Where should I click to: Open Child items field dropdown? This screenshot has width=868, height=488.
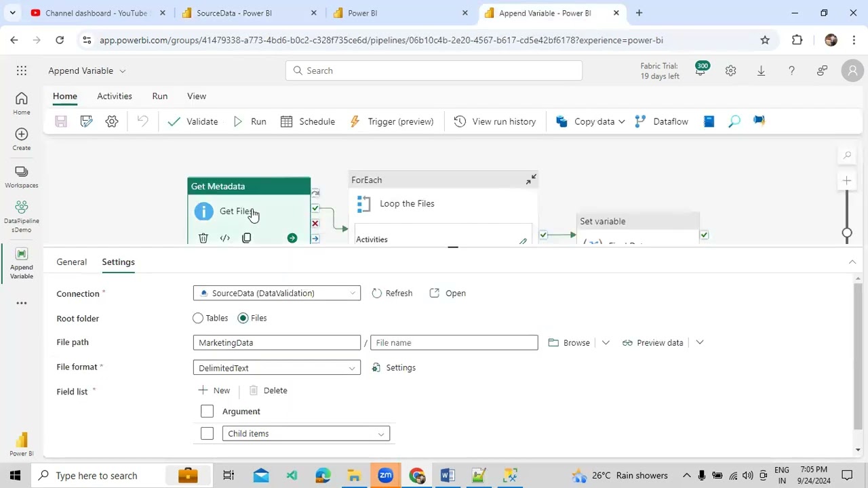(x=306, y=434)
